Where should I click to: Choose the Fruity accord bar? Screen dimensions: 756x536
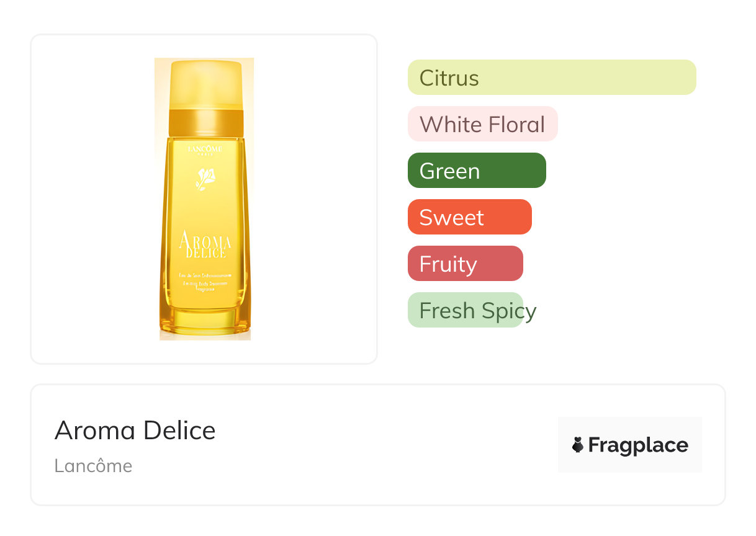(465, 264)
